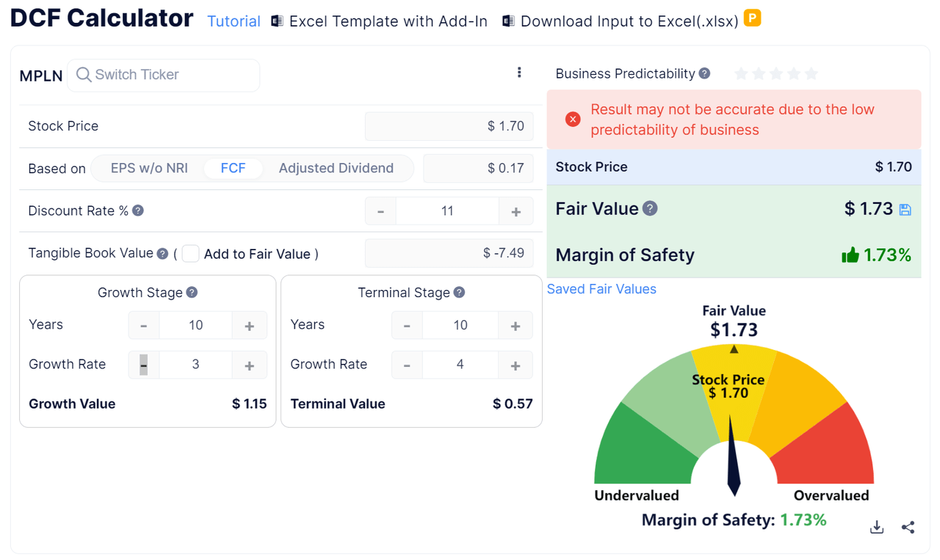940x560 pixels.
Task: Click the red error X icon
Action: pos(573,120)
